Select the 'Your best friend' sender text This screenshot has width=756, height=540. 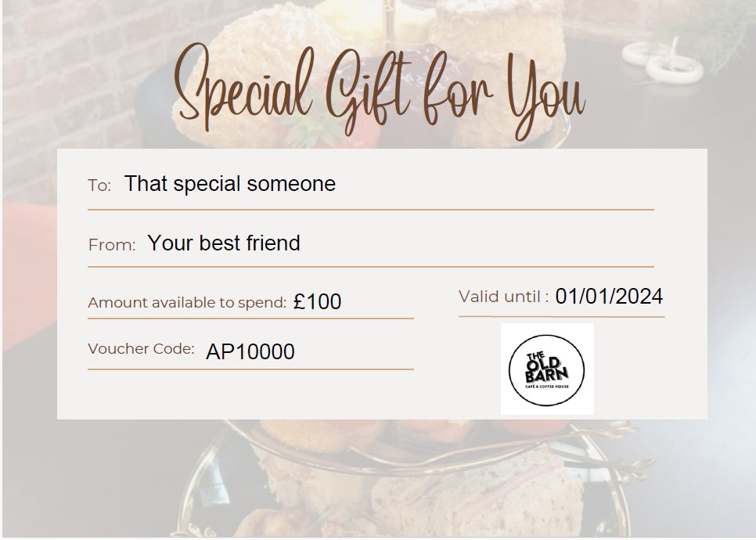coord(224,243)
